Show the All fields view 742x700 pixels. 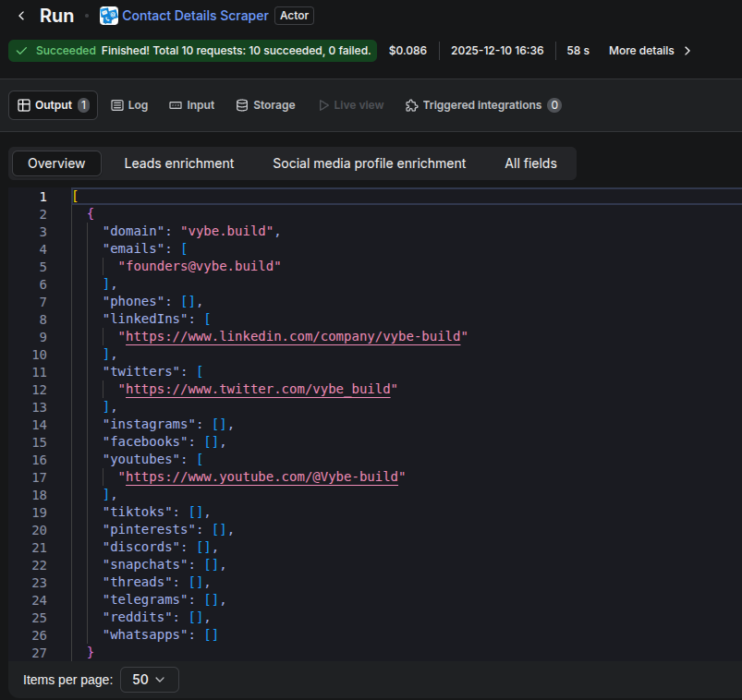pos(530,163)
